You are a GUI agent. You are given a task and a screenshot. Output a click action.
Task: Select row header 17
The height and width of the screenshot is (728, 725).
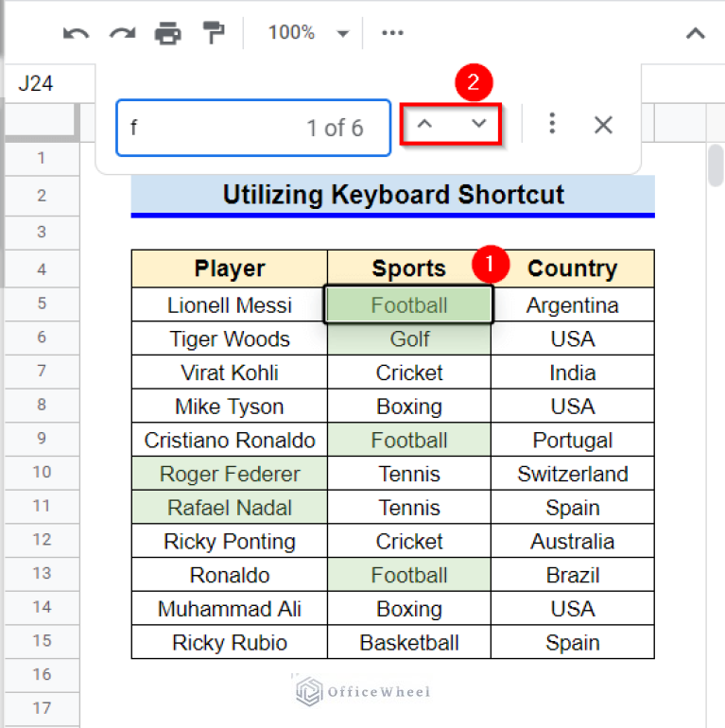click(42, 708)
